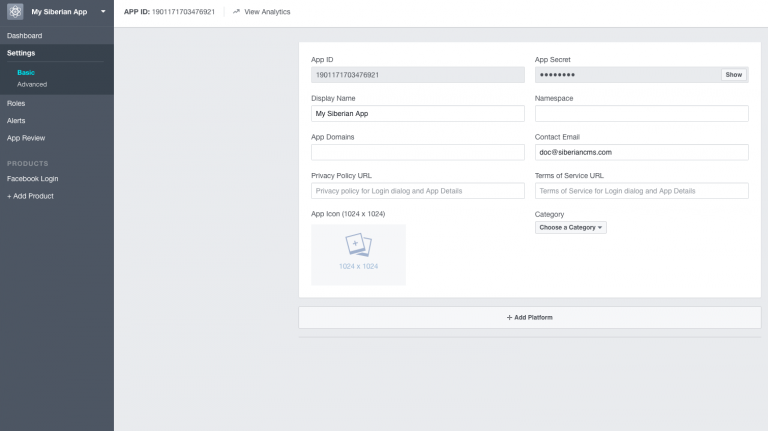Click the app atom icon in header
Viewport: 768px width, 431px height.
point(15,12)
